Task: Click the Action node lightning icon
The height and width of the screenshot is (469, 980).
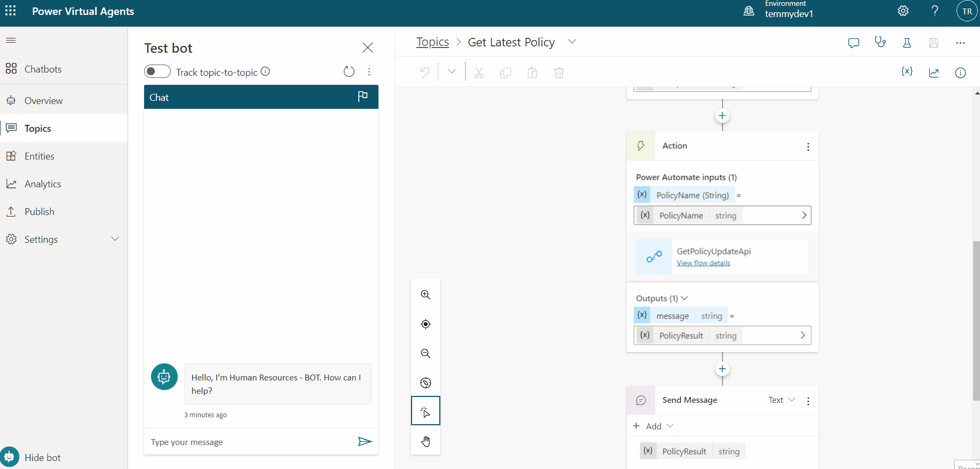Action: (x=641, y=146)
